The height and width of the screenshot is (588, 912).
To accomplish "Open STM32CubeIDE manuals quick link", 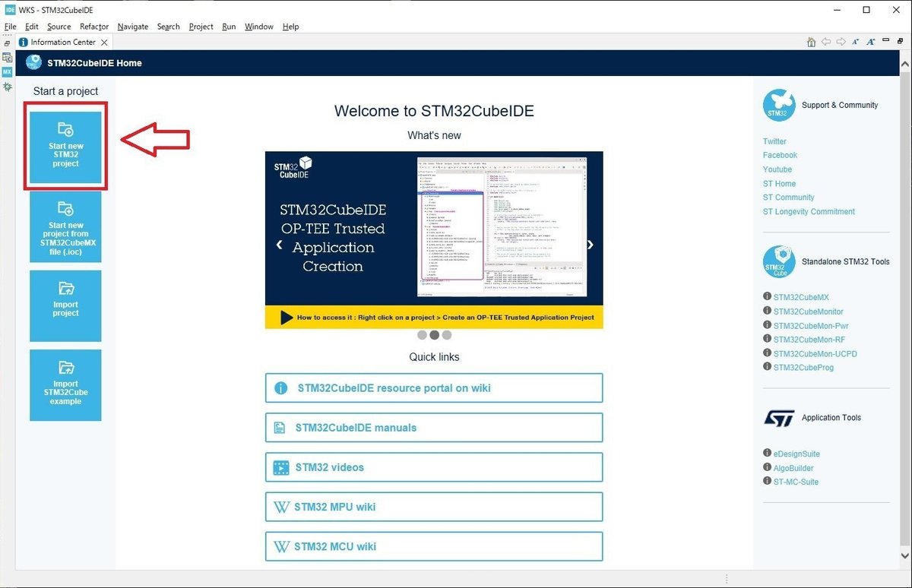I will 434,428.
